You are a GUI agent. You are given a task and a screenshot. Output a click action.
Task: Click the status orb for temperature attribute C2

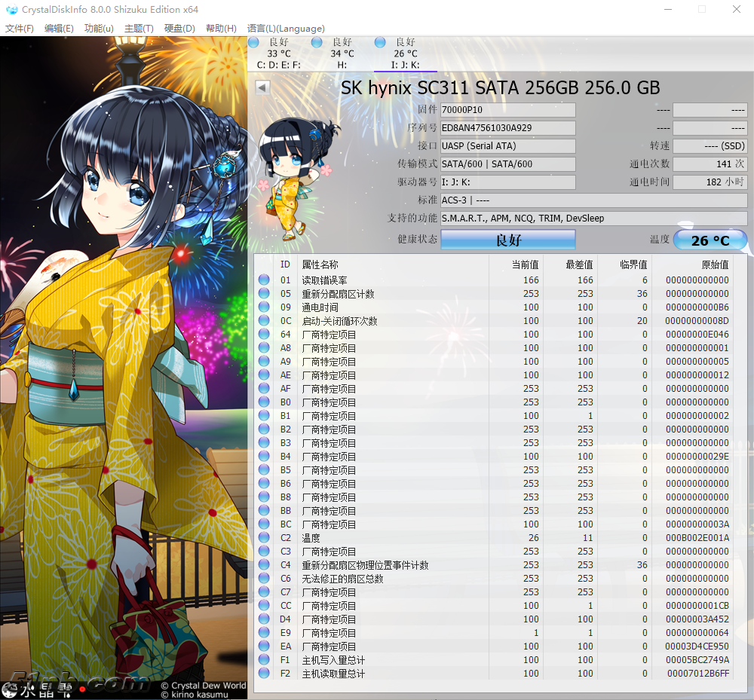pyautogui.click(x=264, y=538)
